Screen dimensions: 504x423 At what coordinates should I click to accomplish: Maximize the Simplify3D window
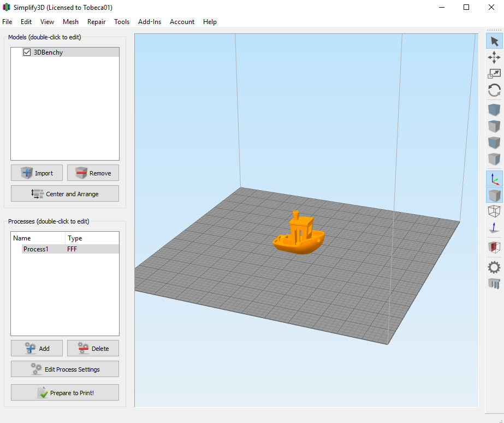[x=466, y=7]
